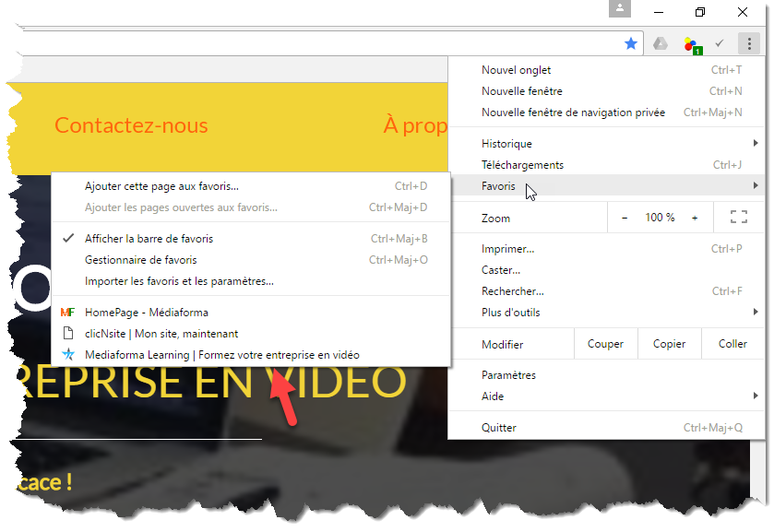The height and width of the screenshot is (532, 774).
Task: Click the Contactez-nous link on page
Action: 131,125
